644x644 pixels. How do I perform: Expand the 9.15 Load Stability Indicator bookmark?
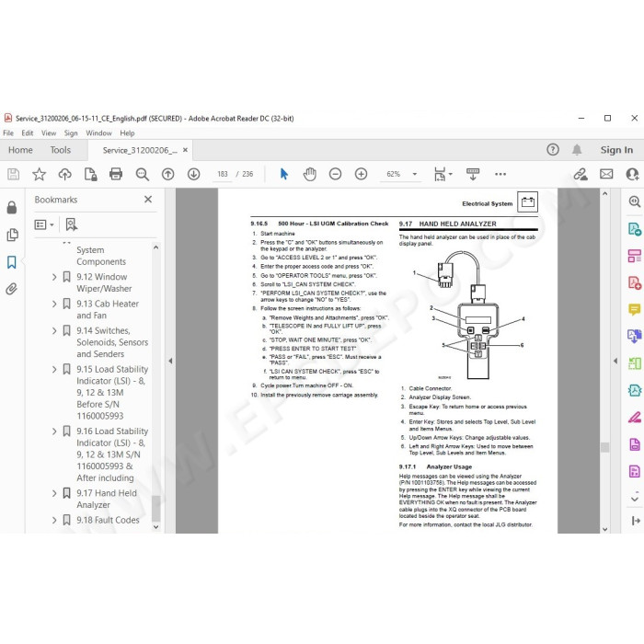click(54, 370)
